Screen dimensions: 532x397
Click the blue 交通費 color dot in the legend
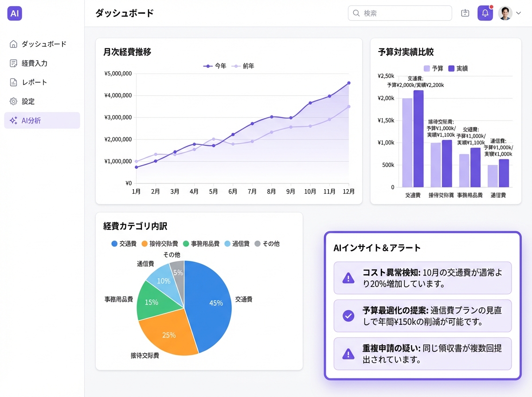pos(115,243)
